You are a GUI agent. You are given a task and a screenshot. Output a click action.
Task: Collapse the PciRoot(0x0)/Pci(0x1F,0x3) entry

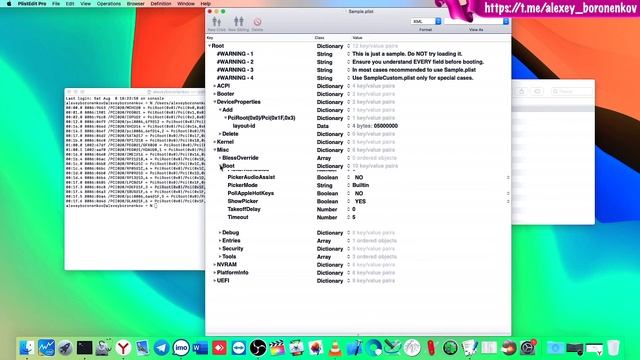225,118
